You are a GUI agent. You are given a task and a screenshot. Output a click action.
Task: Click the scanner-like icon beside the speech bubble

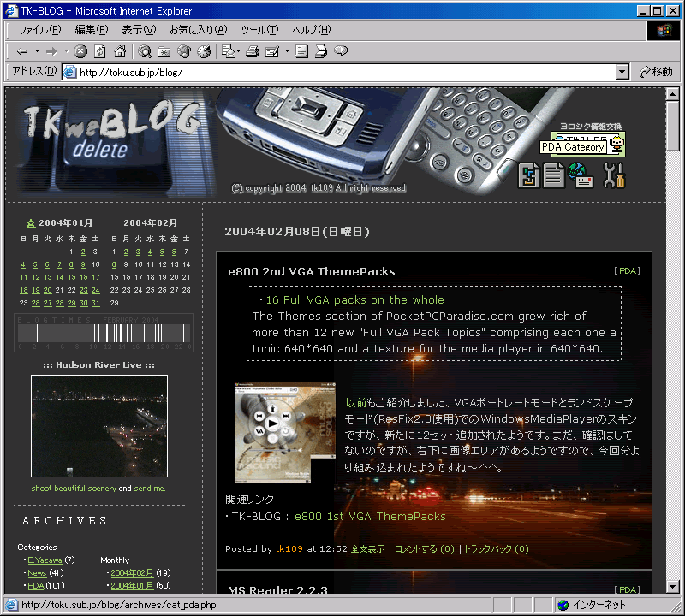321,51
